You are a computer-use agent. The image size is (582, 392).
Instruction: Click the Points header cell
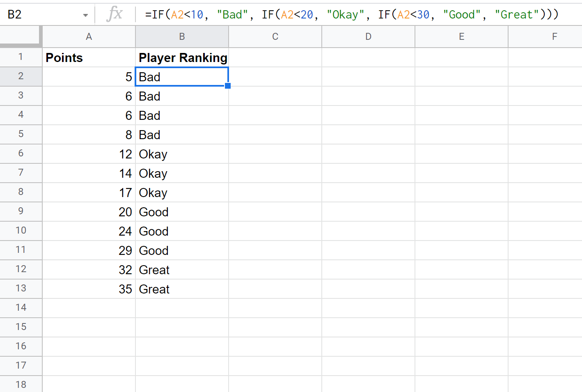click(89, 57)
